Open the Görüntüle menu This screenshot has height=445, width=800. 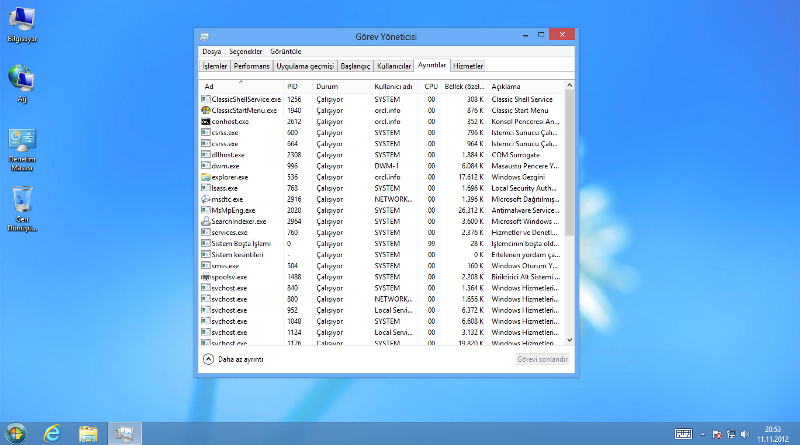coord(286,52)
